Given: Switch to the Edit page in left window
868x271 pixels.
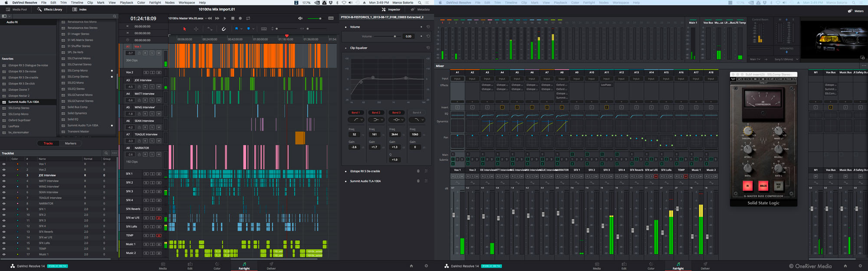Looking at the screenshot, I should point(190,266).
